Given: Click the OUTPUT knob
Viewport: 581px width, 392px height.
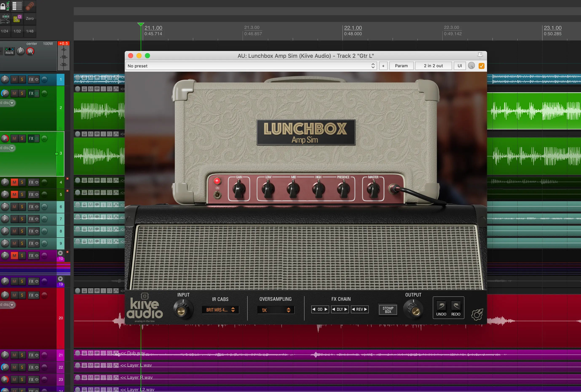Looking at the screenshot, I should pos(413,309).
